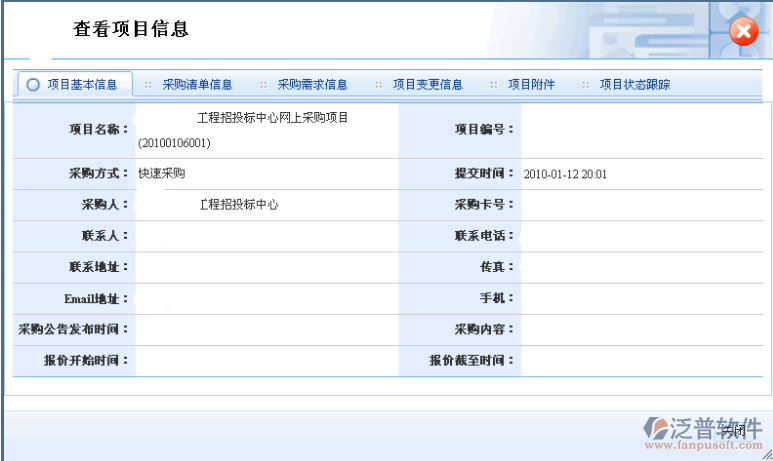Click the 报价开始时间 label
Image resolution: width=773 pixels, height=461 pixels.
tap(86, 360)
